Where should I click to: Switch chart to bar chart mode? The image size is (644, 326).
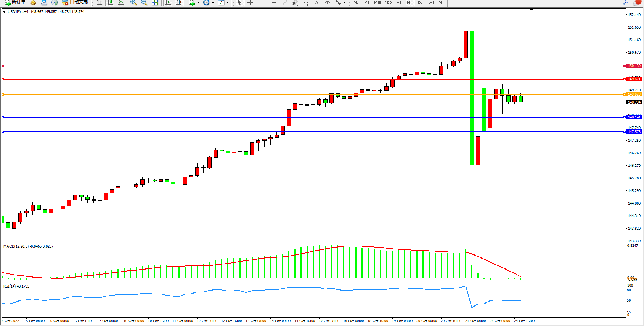(100, 3)
